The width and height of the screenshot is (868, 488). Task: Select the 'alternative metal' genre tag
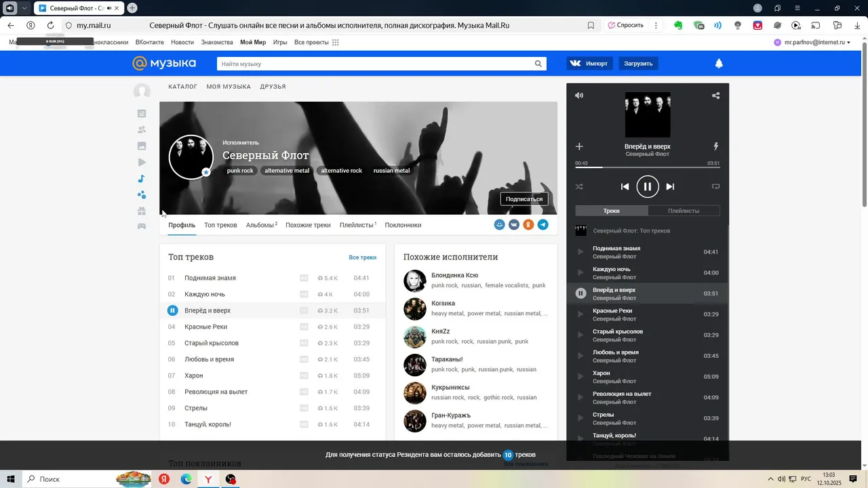[x=287, y=171]
